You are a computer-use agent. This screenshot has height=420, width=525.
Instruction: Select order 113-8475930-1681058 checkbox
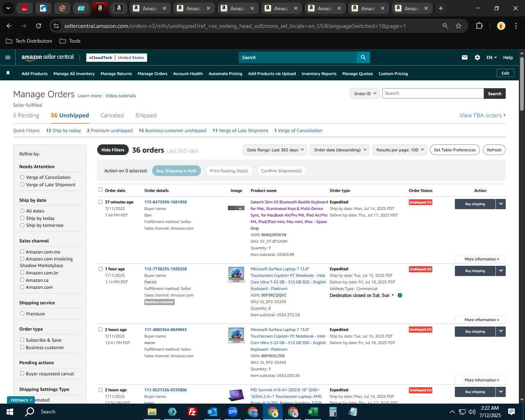coord(100,202)
